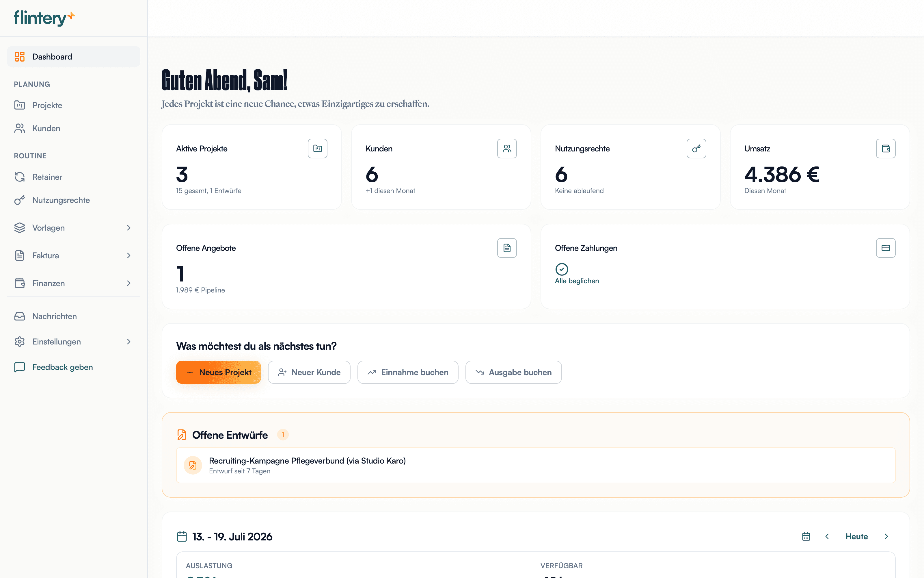Go to next week arrow
This screenshot has width=924, height=578.
[x=886, y=536]
